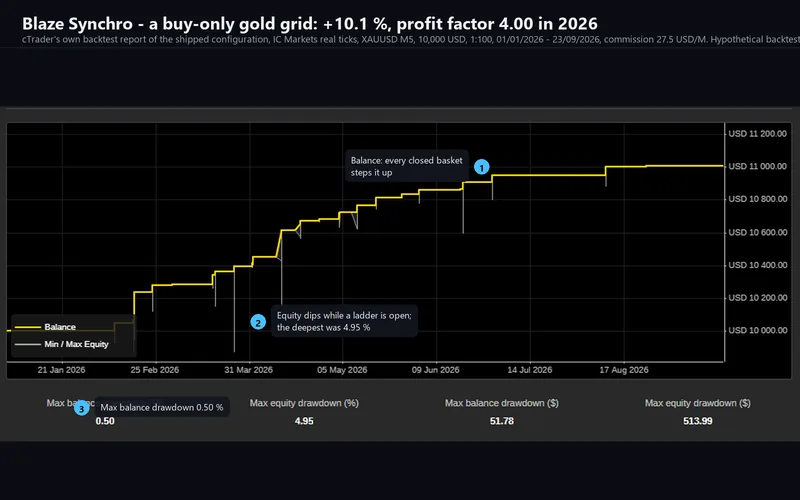
Task: Click the Max equity drawdown ($) heading
Action: (697, 403)
